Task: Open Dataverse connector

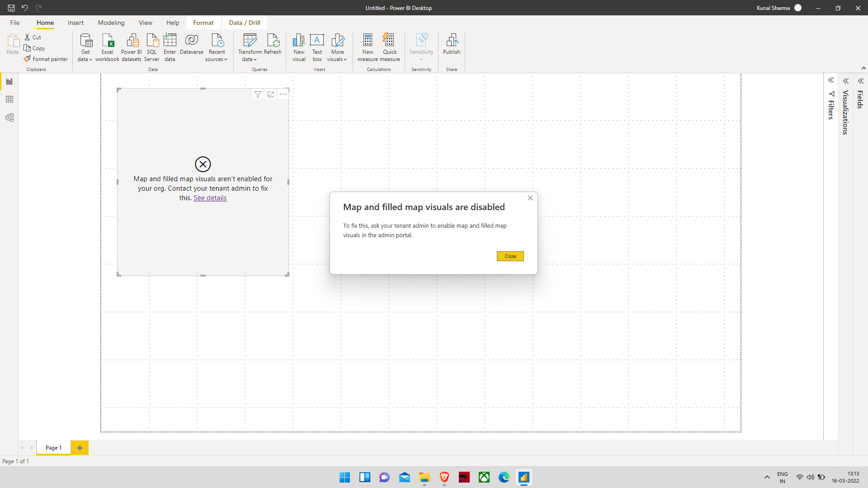Action: point(192,44)
